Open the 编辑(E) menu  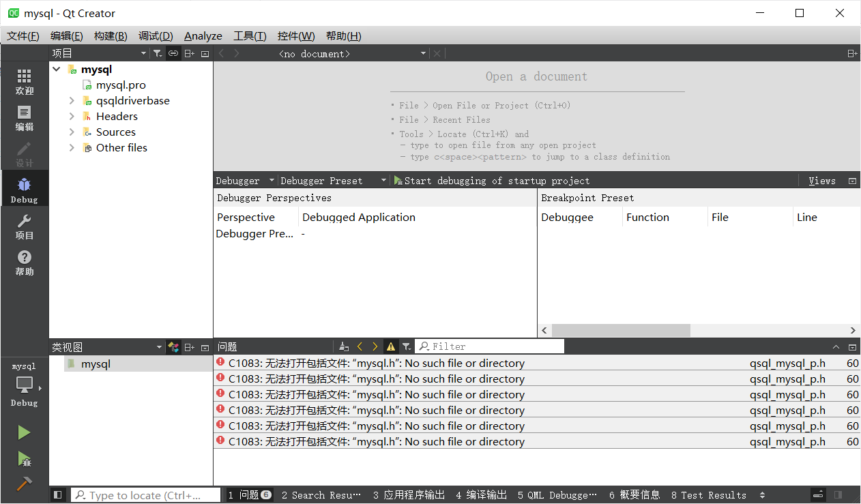[67, 36]
